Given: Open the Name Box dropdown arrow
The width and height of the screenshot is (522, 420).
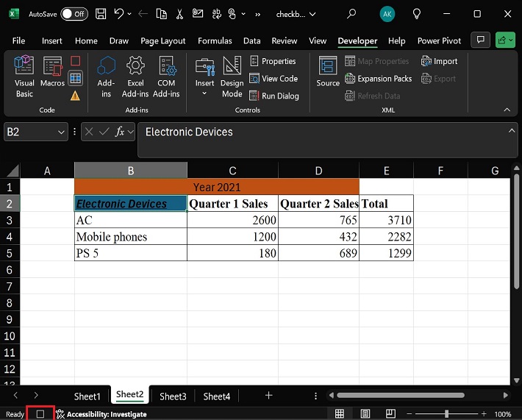Looking at the screenshot, I should click(x=61, y=132).
